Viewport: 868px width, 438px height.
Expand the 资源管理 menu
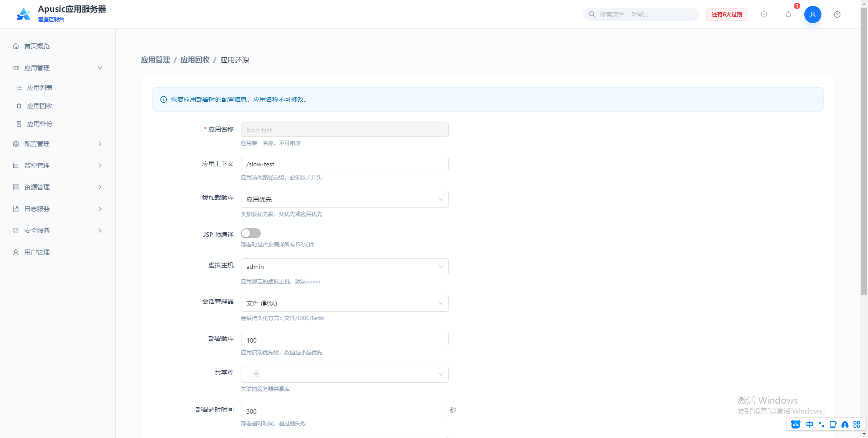click(x=57, y=187)
